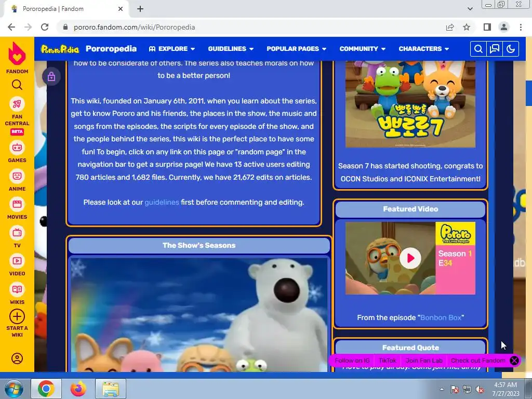This screenshot has width=532, height=399.
Task: Go to the Anime section icon
Action: coord(17,176)
